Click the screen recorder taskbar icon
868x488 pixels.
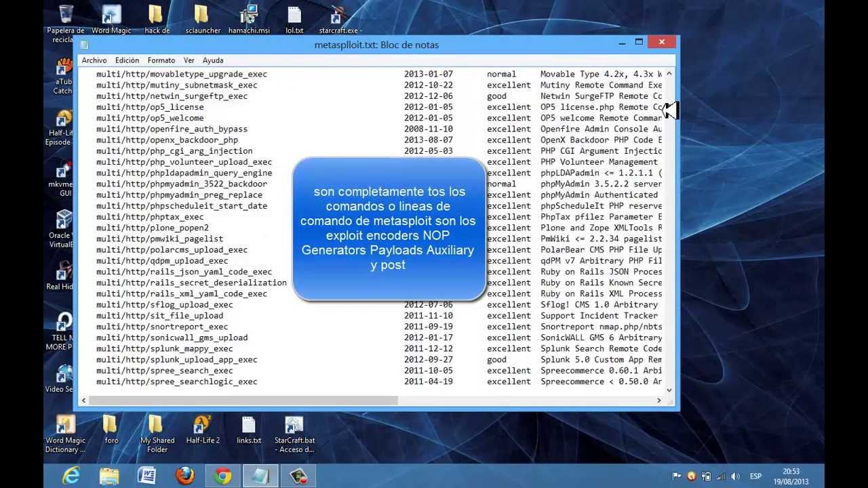click(298, 476)
